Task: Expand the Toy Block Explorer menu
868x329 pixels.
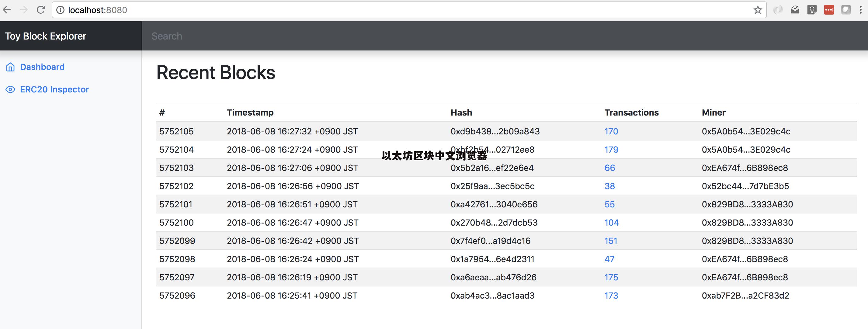Action: pos(45,36)
